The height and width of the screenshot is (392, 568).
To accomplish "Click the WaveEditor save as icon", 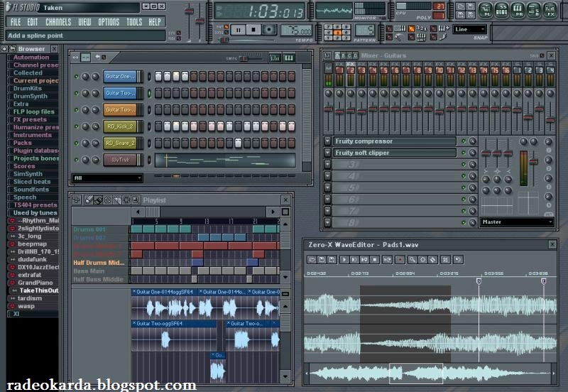I will pyautogui.click(x=332, y=259).
